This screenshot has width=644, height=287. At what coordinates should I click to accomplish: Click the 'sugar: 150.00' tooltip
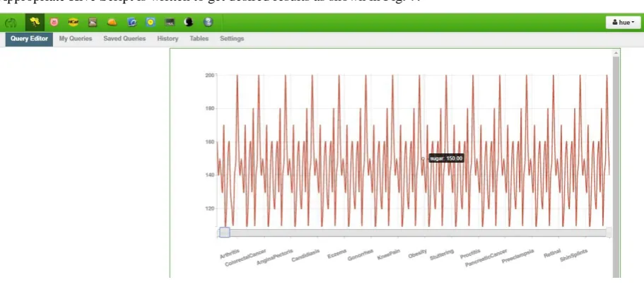pos(447,158)
